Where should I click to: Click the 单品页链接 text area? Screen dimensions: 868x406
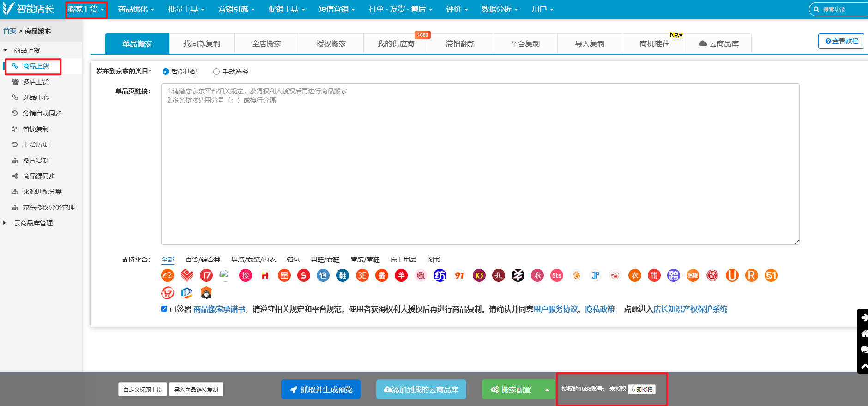click(x=480, y=164)
